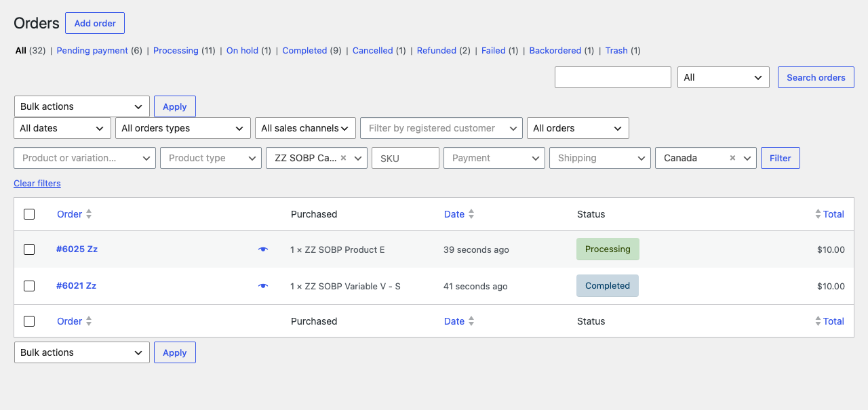Open the bottom Bulk actions dropdown

coord(82,352)
